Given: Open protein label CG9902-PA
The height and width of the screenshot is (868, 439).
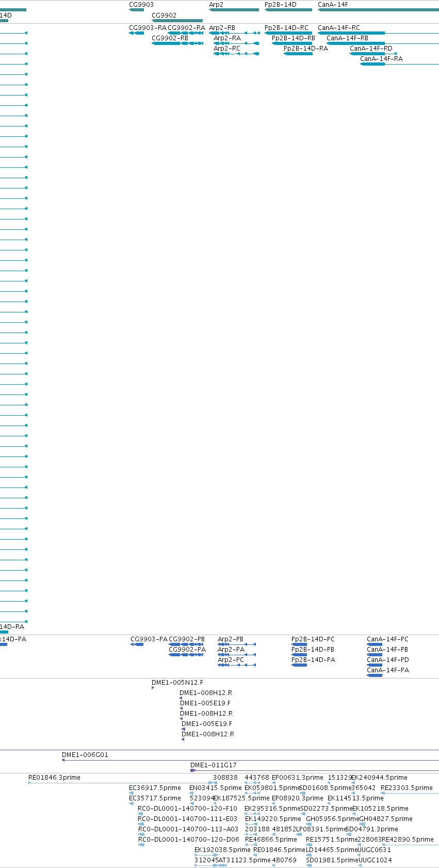Looking at the screenshot, I should coord(187,650).
